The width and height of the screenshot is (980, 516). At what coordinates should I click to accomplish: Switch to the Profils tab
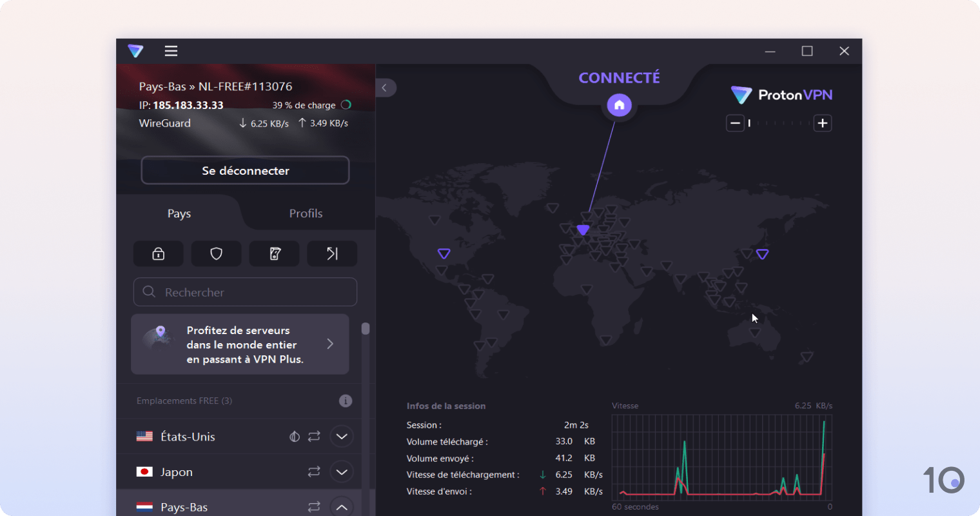click(306, 213)
